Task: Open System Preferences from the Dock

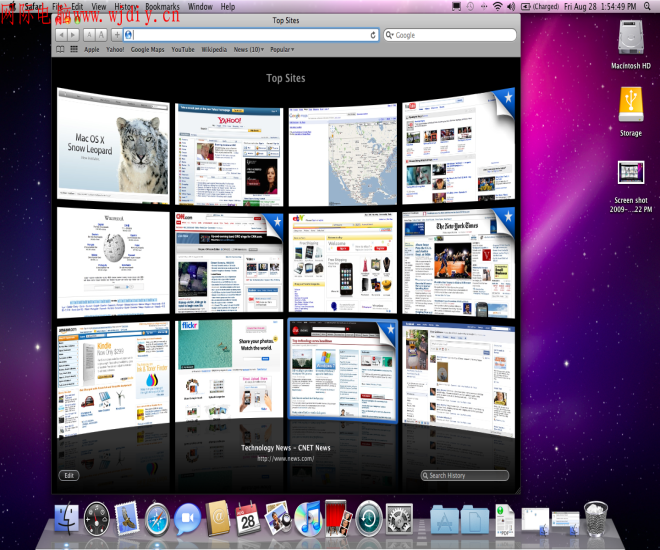Action: tap(399, 517)
